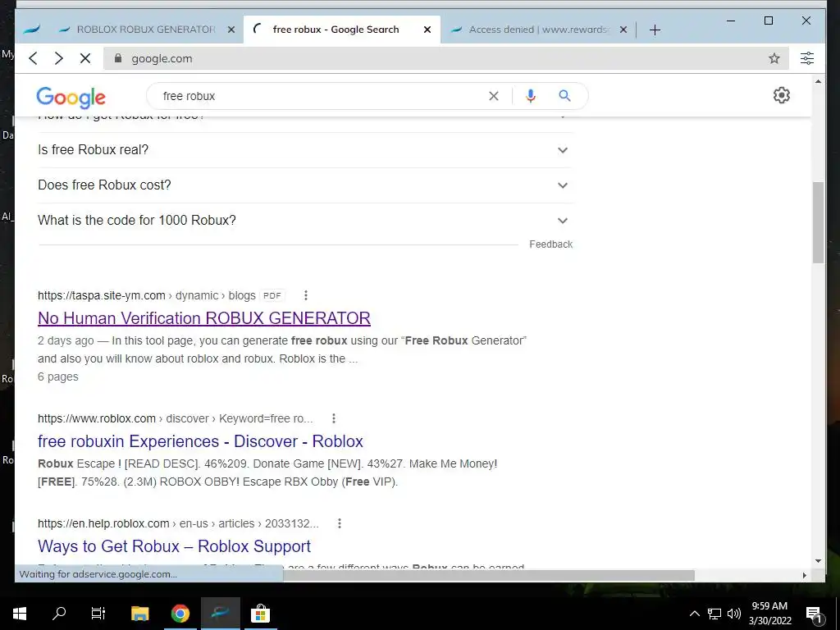Open 'free robuxin Experiences - Discover - Roblox'

(200, 441)
